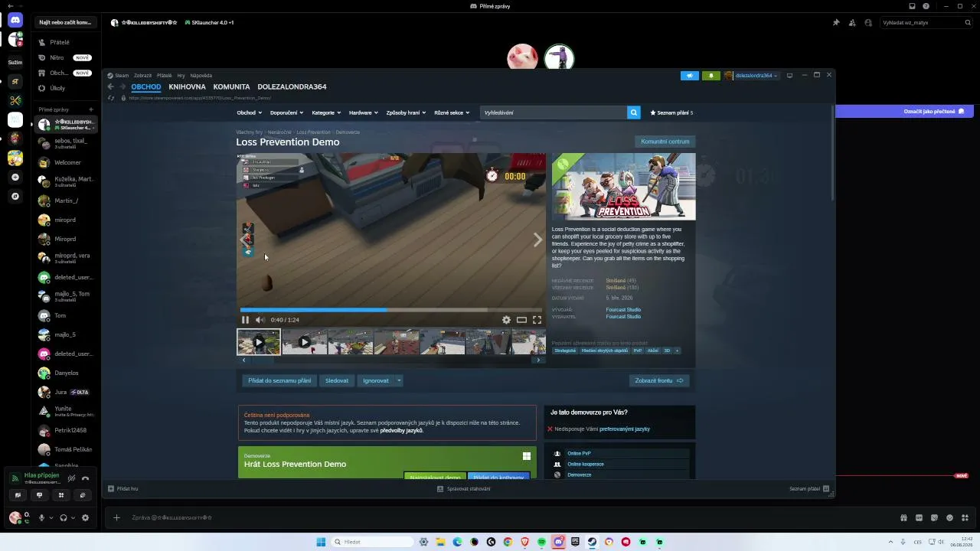Open the Fourcast Studio developer link

pyautogui.click(x=623, y=310)
